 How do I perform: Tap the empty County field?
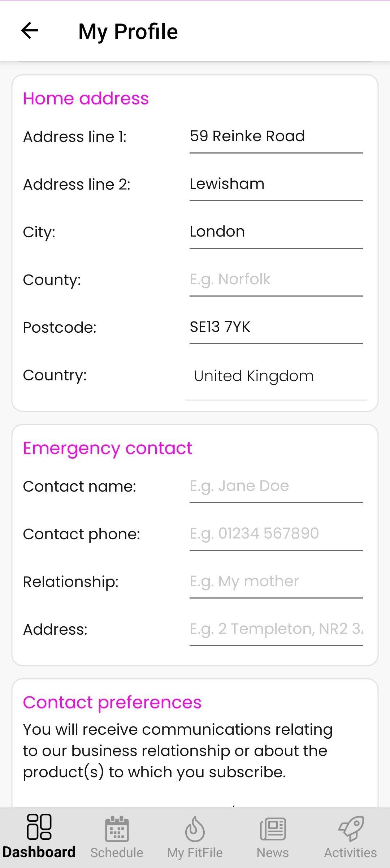[276, 280]
